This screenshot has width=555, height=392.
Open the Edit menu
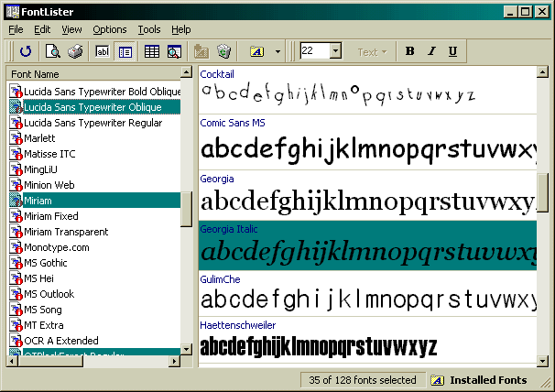click(x=42, y=29)
